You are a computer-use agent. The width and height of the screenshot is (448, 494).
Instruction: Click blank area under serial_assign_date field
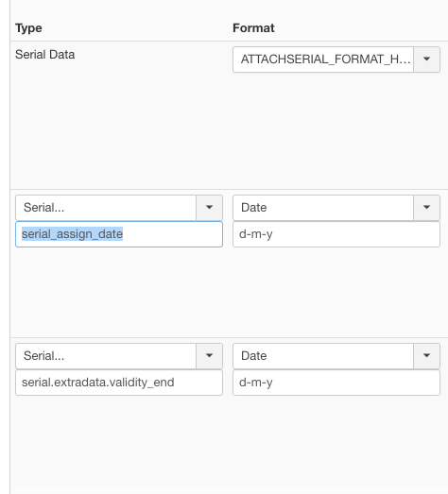coord(119,292)
